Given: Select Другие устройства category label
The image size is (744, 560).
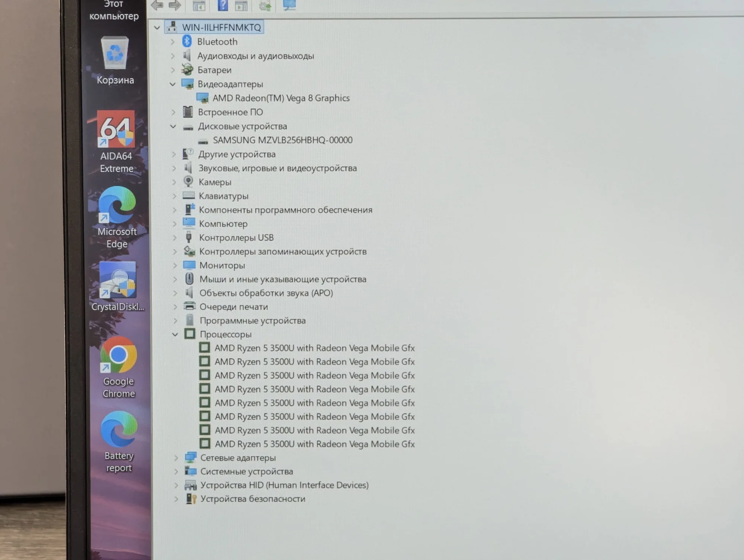Looking at the screenshot, I should (237, 154).
